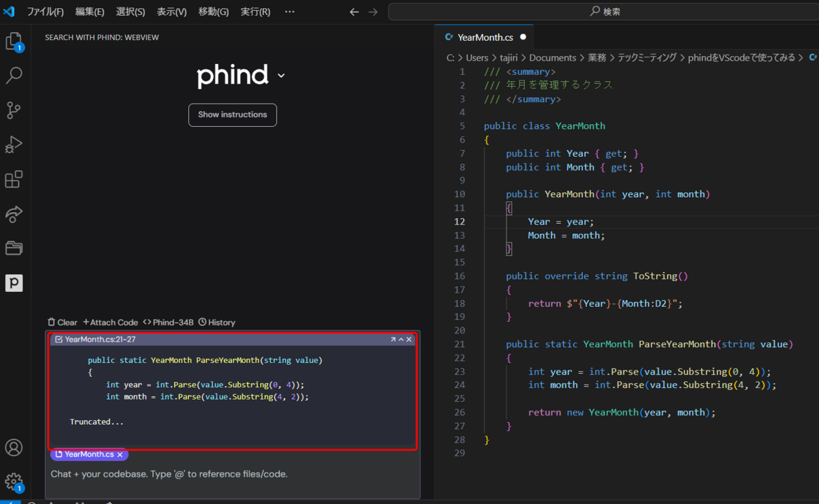The height and width of the screenshot is (504, 819).
Task: Open the overflow menu ellipsis in the menu bar
Action: (x=289, y=12)
